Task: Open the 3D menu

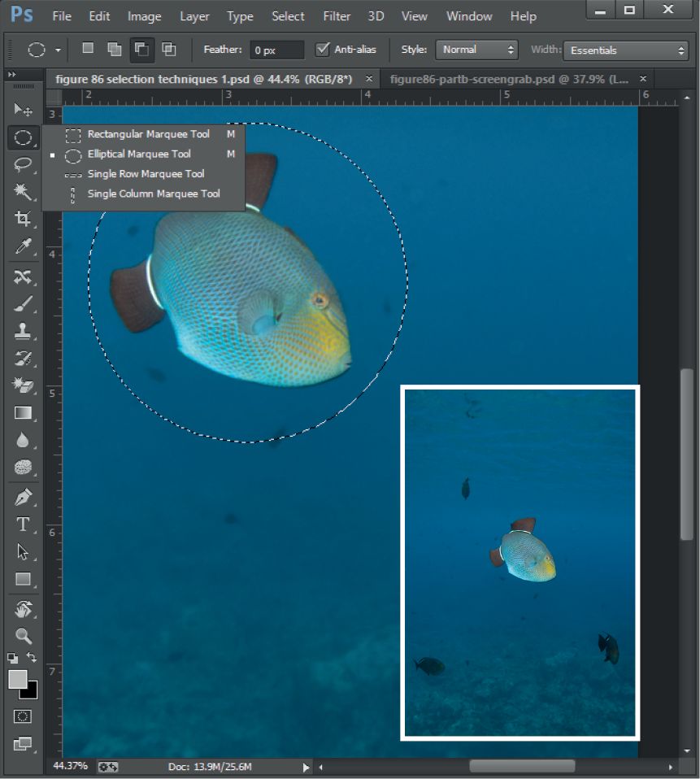Action: point(376,16)
